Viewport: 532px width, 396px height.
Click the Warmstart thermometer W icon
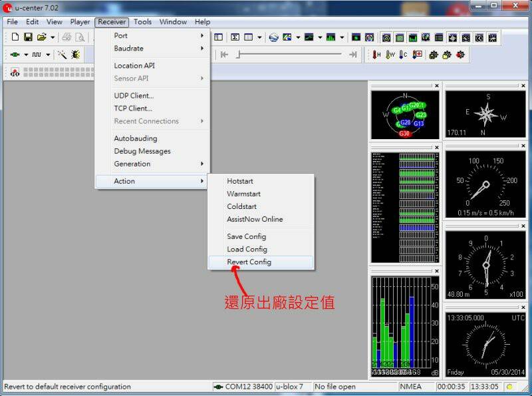pos(390,55)
